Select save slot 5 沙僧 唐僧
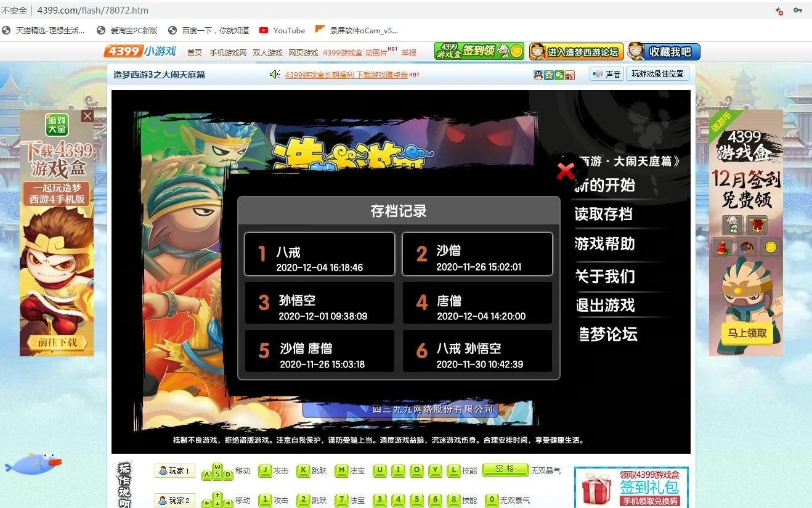812x508 pixels. (x=320, y=351)
